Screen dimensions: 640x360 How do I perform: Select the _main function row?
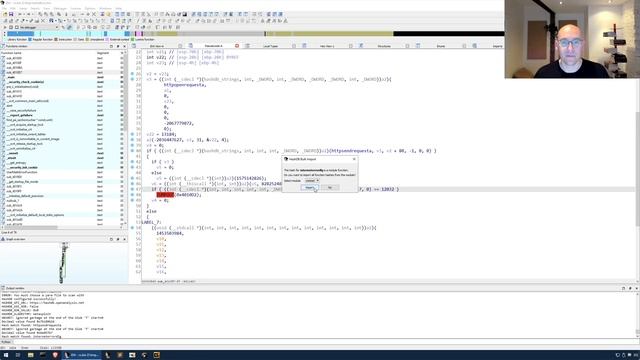pyautogui.click(x=63, y=77)
